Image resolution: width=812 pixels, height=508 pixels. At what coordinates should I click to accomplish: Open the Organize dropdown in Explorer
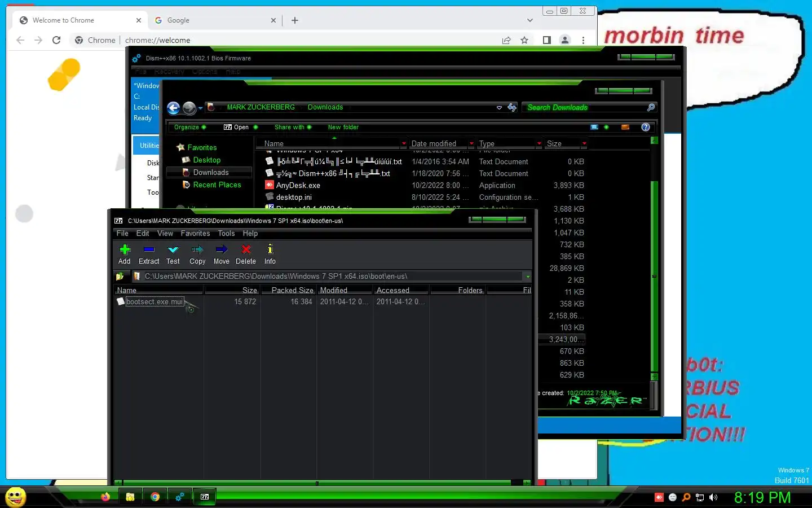(x=190, y=127)
